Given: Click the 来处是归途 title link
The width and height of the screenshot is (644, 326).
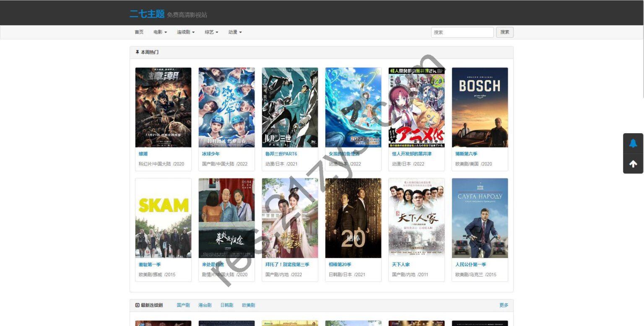Looking at the screenshot, I should click(x=213, y=264).
